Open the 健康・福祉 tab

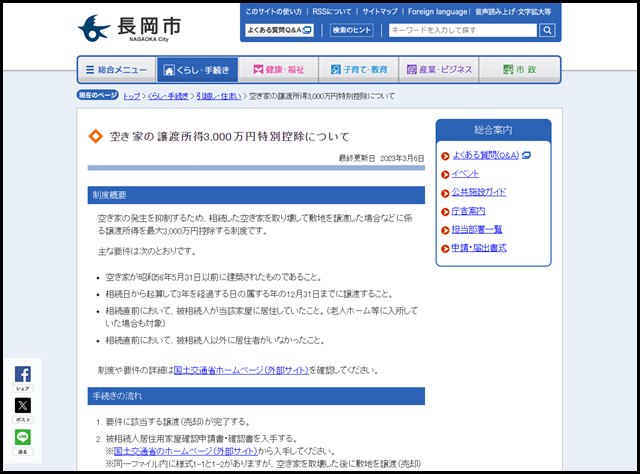[x=278, y=70]
